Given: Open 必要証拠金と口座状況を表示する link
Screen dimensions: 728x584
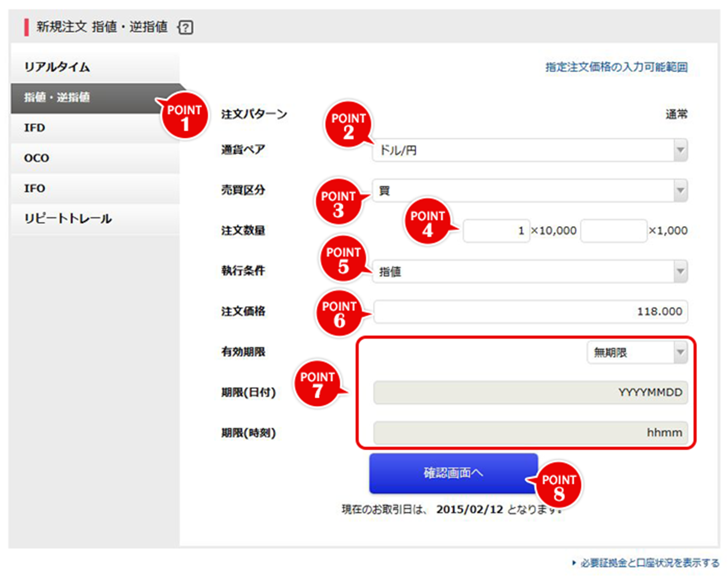Looking at the screenshot, I should pyautogui.click(x=649, y=563).
